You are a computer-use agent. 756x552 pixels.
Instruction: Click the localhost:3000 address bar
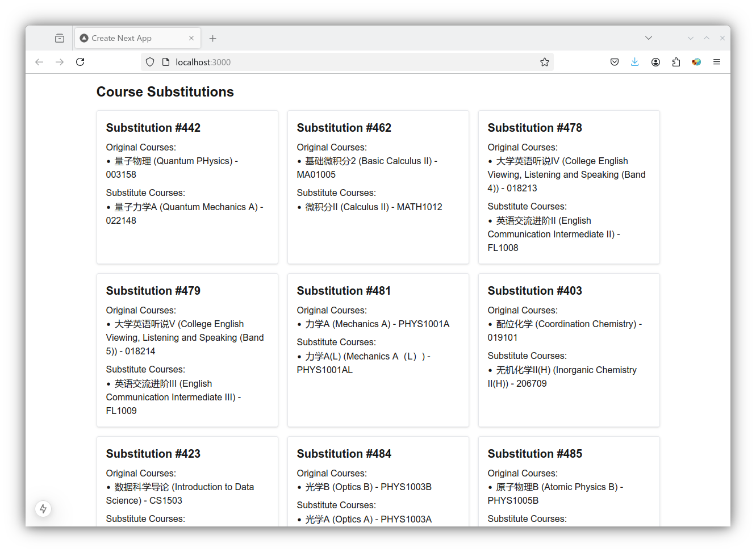[x=341, y=62]
